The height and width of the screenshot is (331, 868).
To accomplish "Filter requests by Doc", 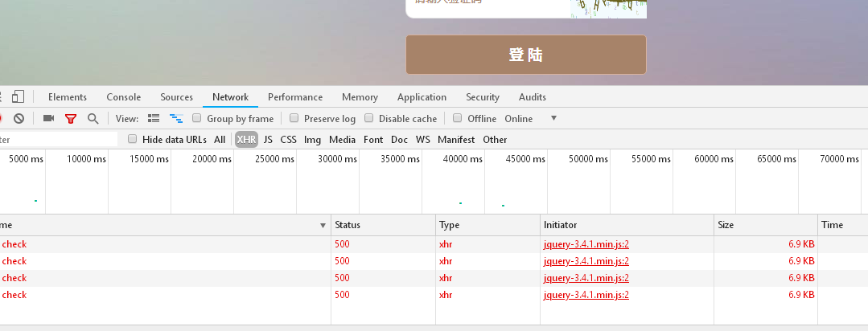I will (x=399, y=140).
